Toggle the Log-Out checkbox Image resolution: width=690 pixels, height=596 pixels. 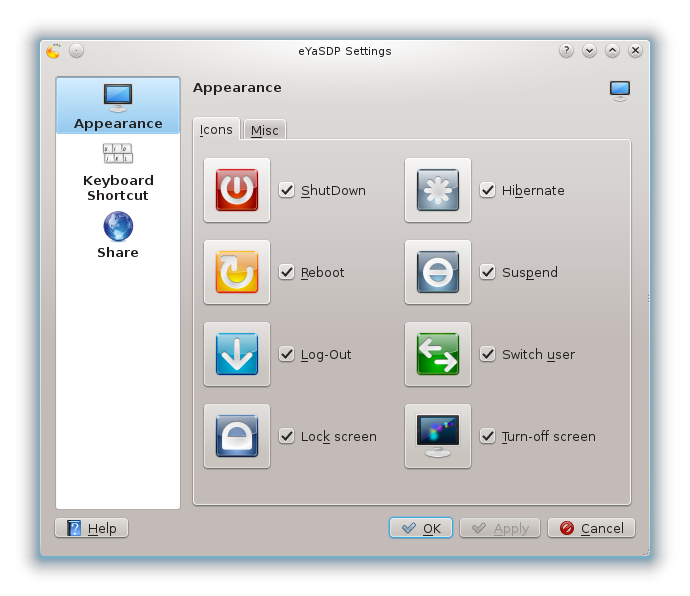click(287, 354)
